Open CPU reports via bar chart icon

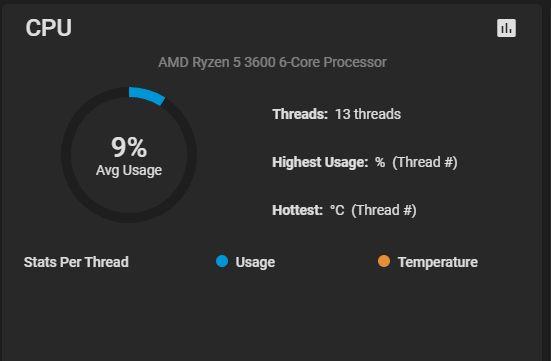pos(506,28)
